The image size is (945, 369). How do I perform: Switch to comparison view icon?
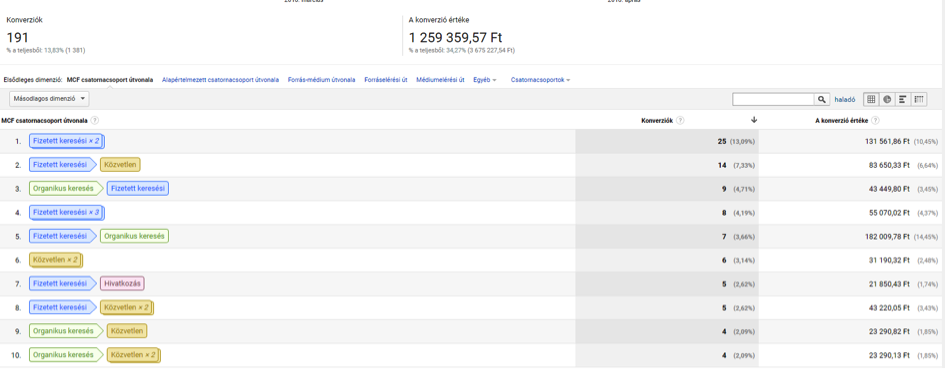(919, 99)
